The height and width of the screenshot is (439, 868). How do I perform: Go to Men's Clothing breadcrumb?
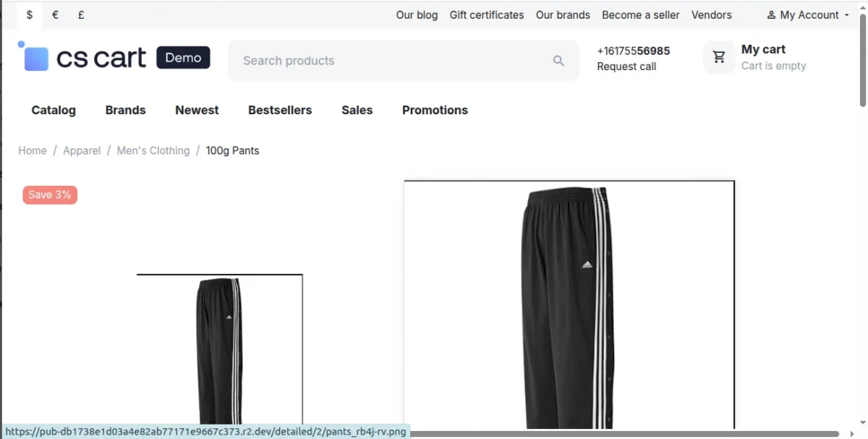pos(153,150)
